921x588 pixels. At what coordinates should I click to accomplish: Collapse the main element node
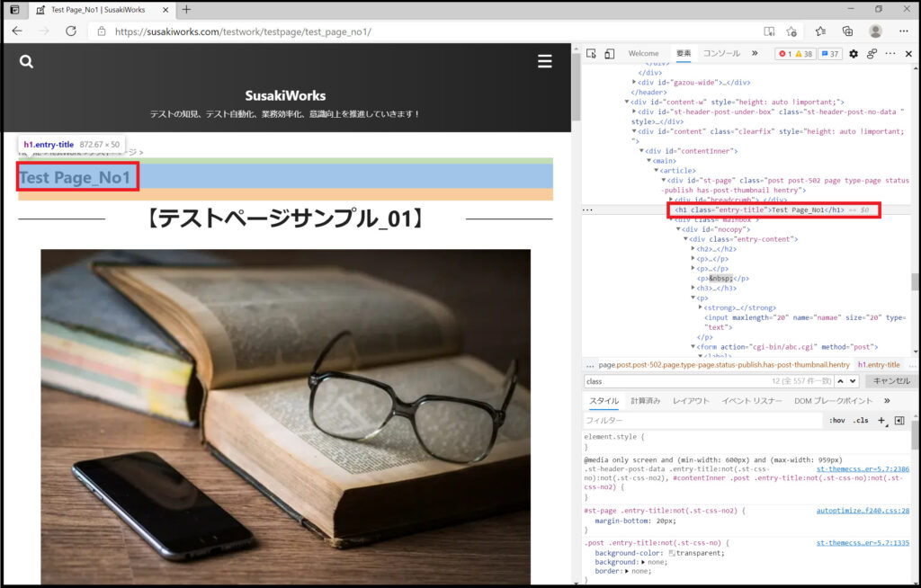[x=649, y=160]
